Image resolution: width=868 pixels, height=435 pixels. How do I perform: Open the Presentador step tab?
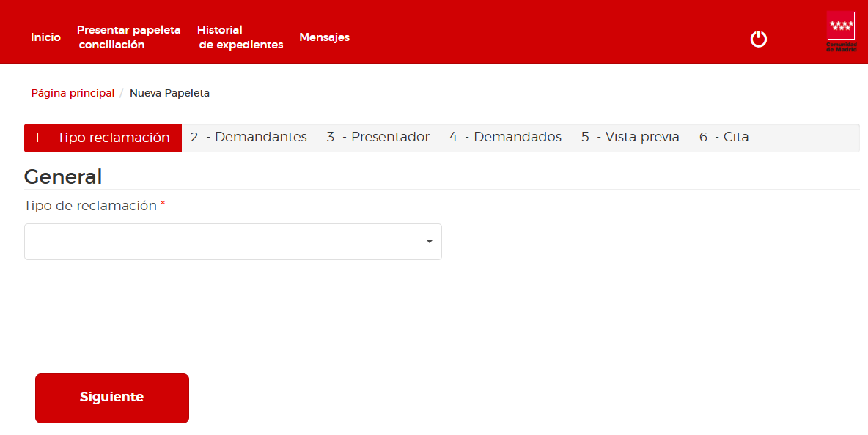pyautogui.click(x=378, y=137)
